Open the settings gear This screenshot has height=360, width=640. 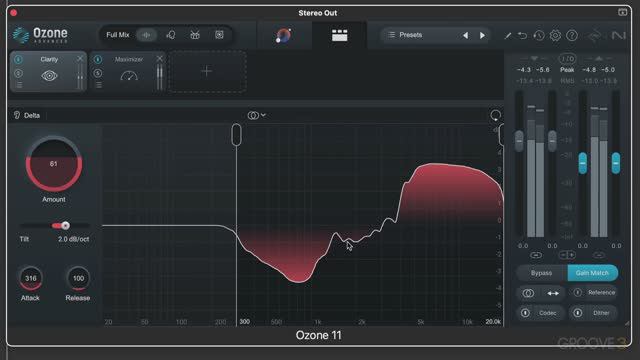[555, 36]
